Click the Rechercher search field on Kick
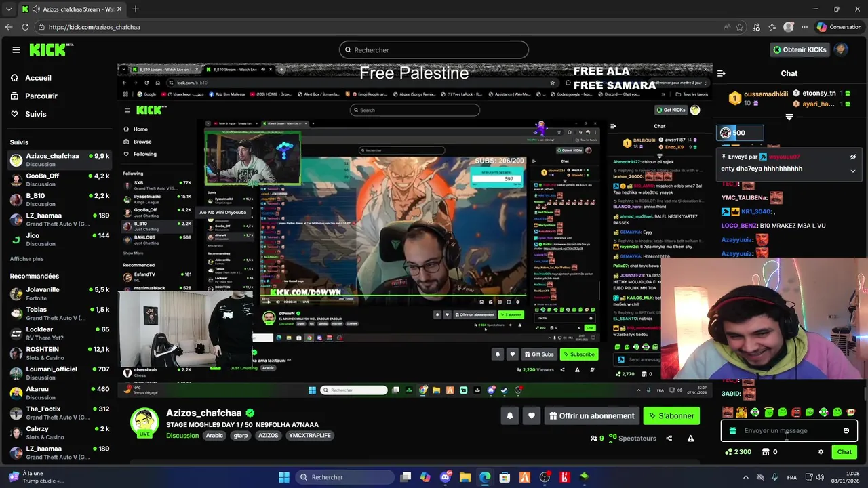868x488 pixels. (434, 49)
